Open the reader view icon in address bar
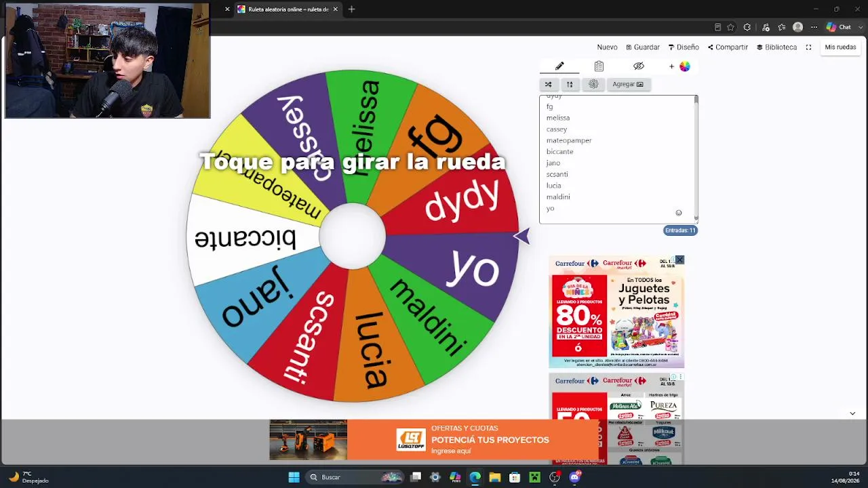868x488 pixels. click(717, 27)
